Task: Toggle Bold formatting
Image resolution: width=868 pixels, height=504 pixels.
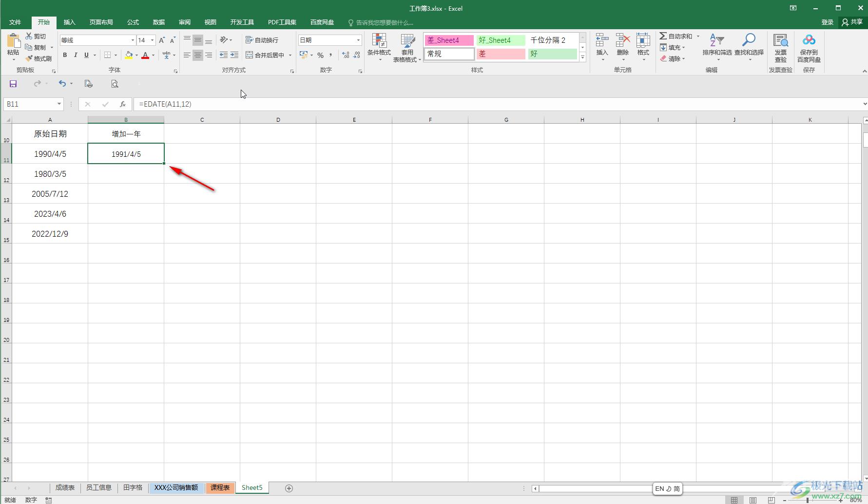Action: (65, 55)
